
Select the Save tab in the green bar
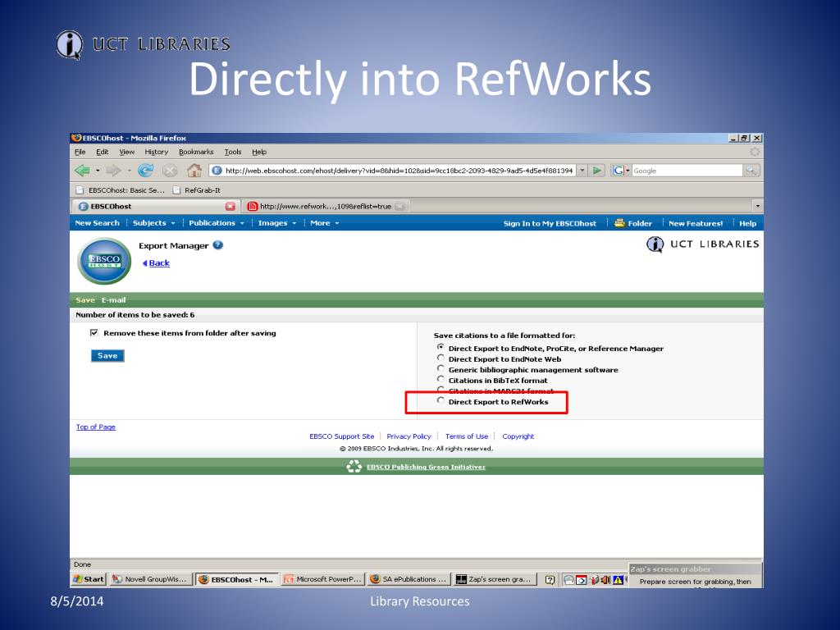[x=85, y=300]
